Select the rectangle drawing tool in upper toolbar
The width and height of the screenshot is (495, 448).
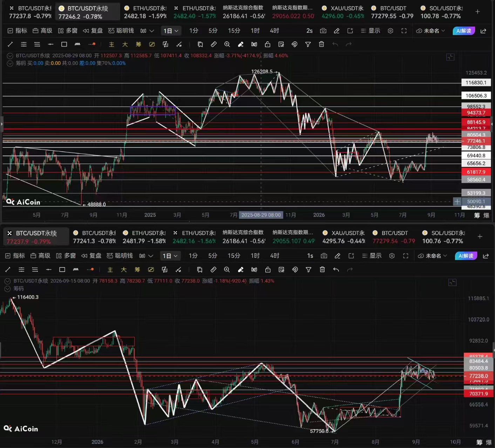tap(64, 44)
